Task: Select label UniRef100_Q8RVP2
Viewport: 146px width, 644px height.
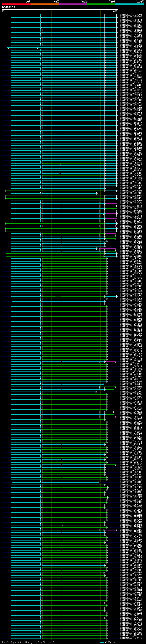Action: [131, 198]
